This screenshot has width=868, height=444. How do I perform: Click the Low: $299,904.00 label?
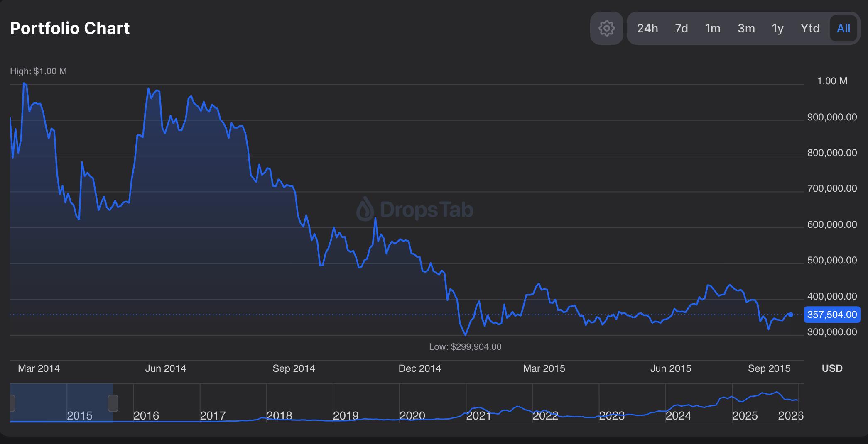pos(465,346)
